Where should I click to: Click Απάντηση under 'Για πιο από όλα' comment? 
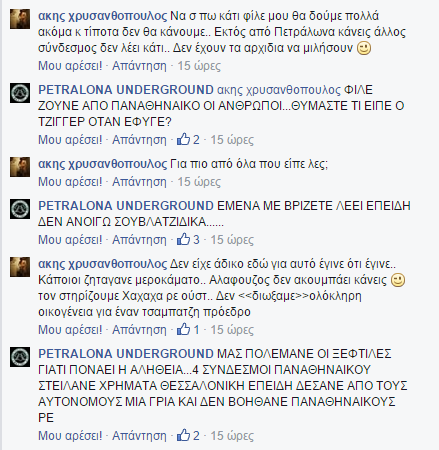139,182
